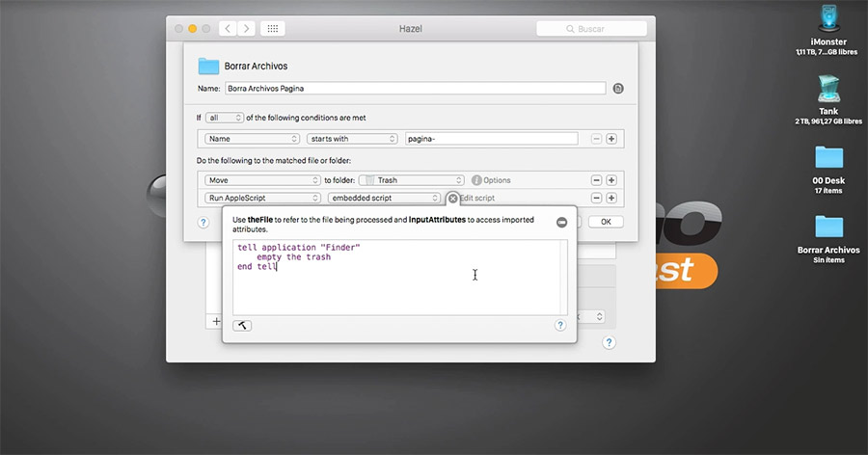Screen dimensions: 868x455
Task: Remove the Run AppleScript action with minus
Action: coord(596,199)
